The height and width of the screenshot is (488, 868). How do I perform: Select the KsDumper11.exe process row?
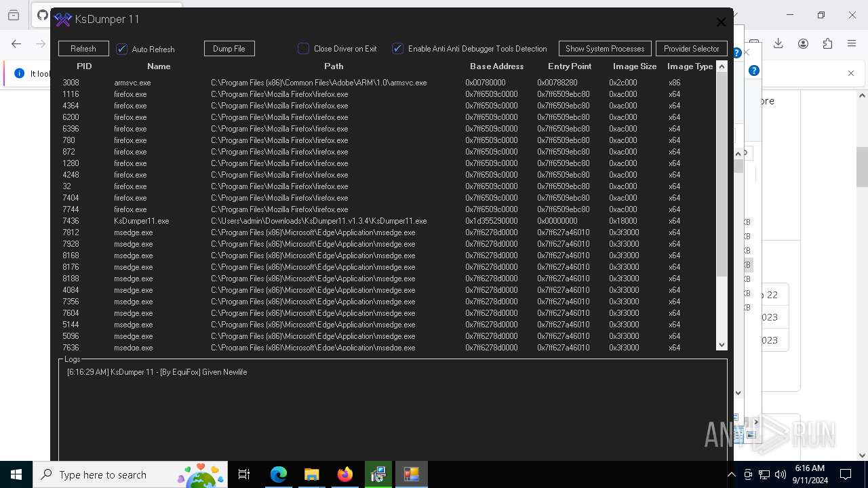pos(387,221)
